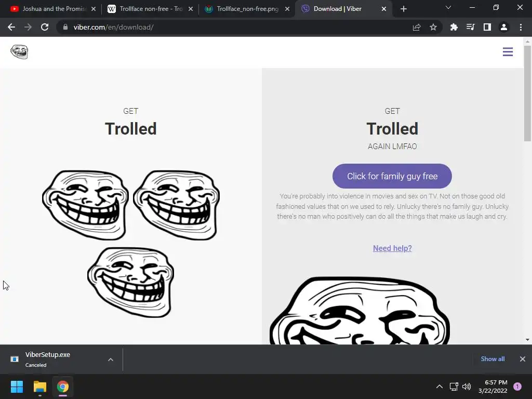
Task: Open File Explorer from the taskbar
Action: [39, 387]
